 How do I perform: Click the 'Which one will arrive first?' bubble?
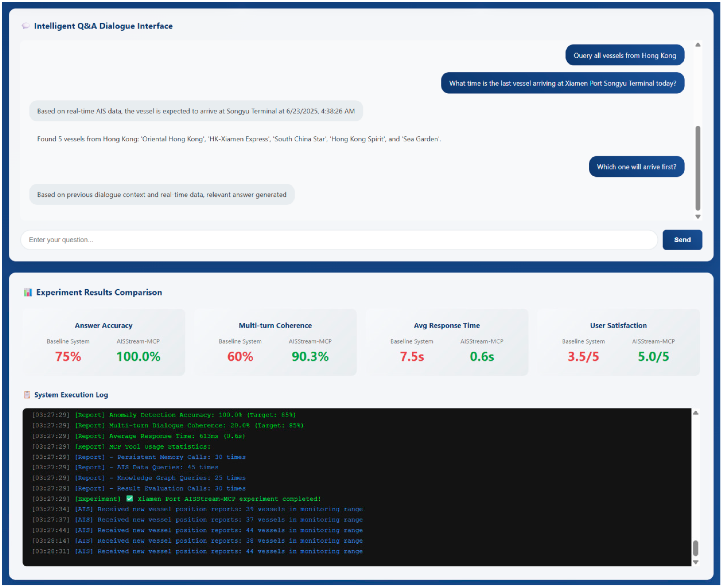coord(636,167)
